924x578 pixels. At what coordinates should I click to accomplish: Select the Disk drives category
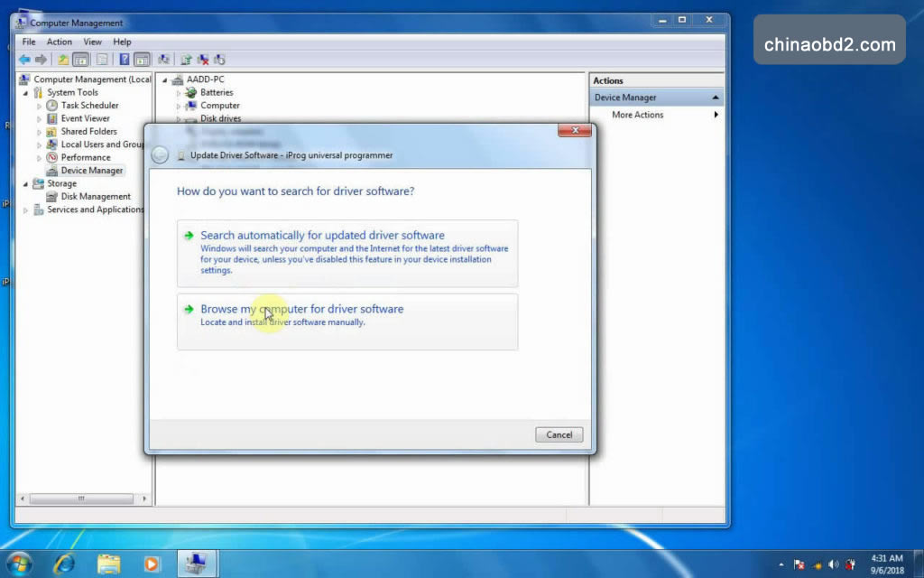(220, 118)
